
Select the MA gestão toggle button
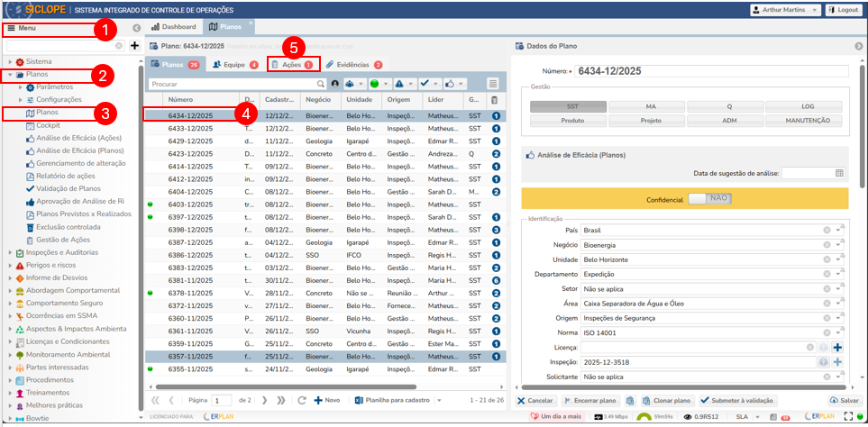646,106
